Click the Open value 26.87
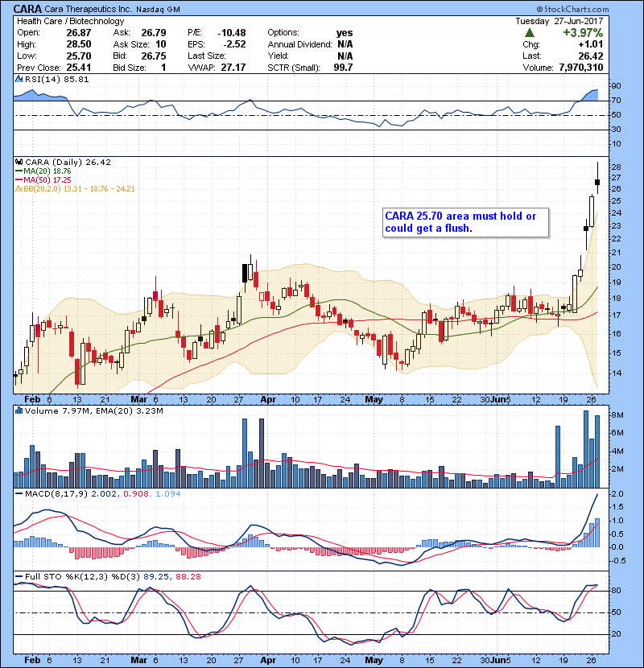The width and height of the screenshot is (644, 668). click(79, 33)
